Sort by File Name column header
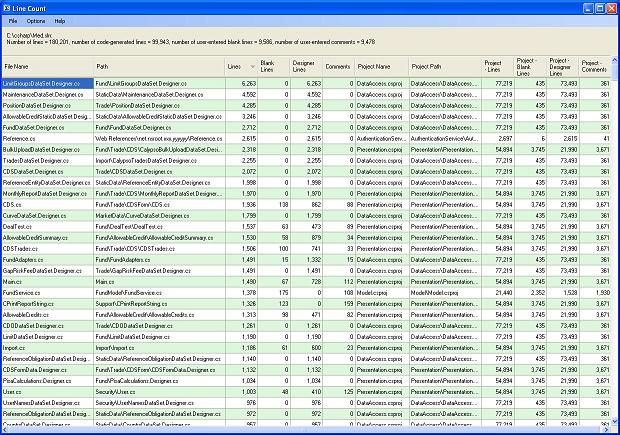This screenshot has width=620, height=435. (48, 66)
